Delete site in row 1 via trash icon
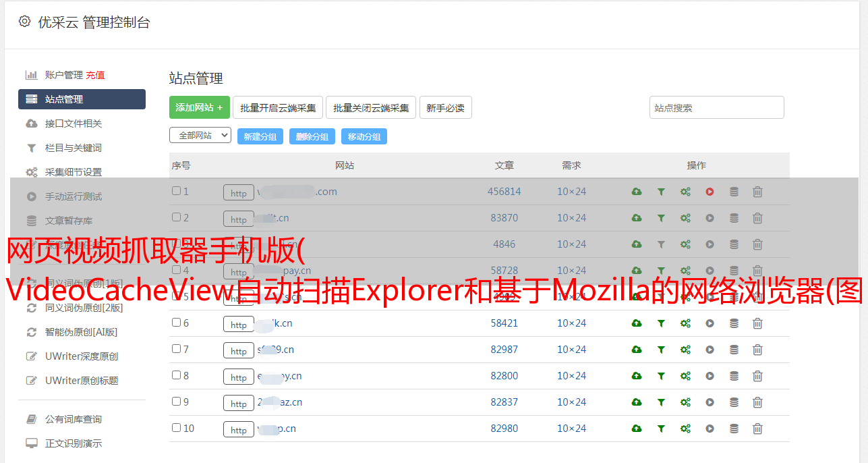This screenshot has height=463, width=868. click(x=757, y=192)
